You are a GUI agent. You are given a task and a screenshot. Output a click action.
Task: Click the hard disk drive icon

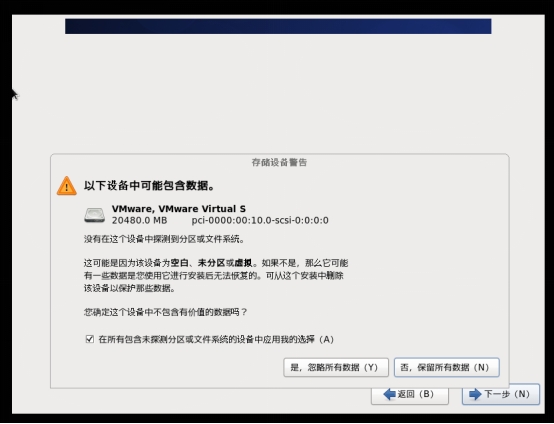[94, 215]
